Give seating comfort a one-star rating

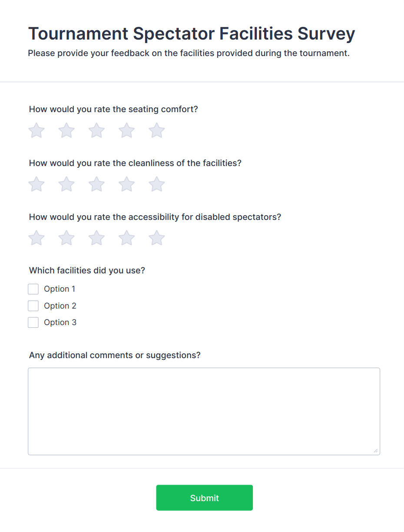click(36, 130)
